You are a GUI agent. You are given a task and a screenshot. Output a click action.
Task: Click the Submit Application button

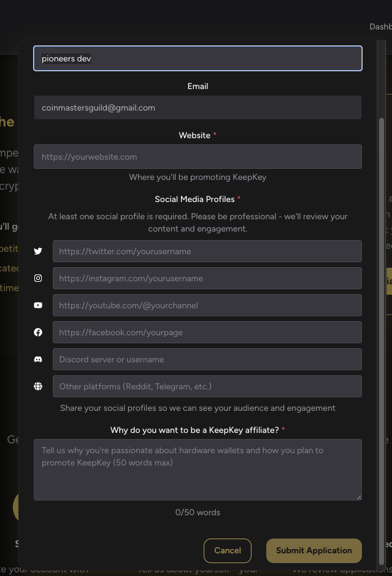[313, 551]
